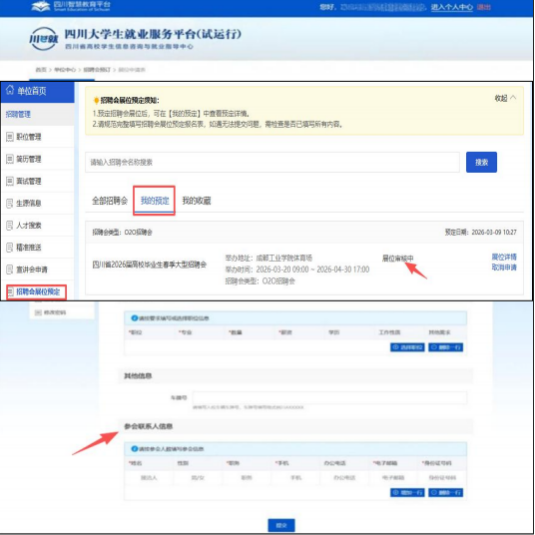Open the 职位管理 sidebar item
Screen dimensions: 535x535
point(29,137)
